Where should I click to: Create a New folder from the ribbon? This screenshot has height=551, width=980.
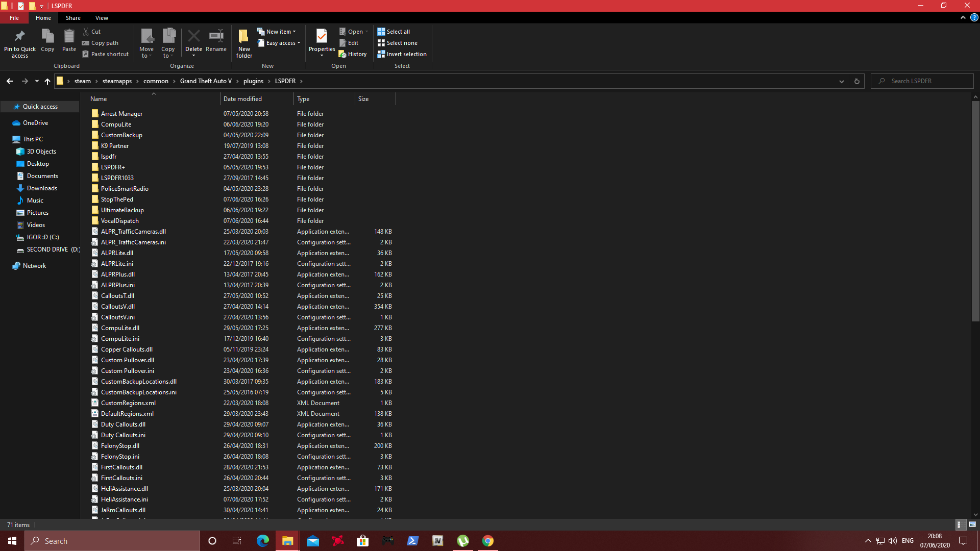coord(244,42)
